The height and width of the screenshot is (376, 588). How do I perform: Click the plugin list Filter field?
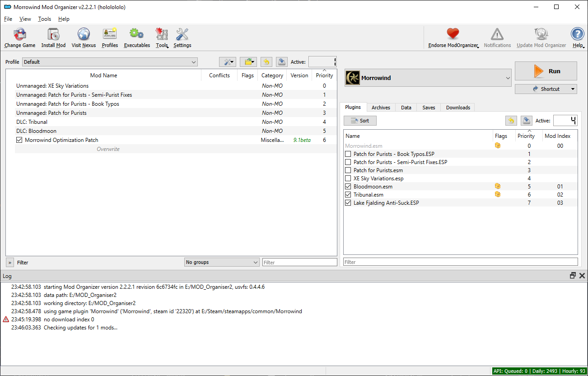(x=461, y=262)
